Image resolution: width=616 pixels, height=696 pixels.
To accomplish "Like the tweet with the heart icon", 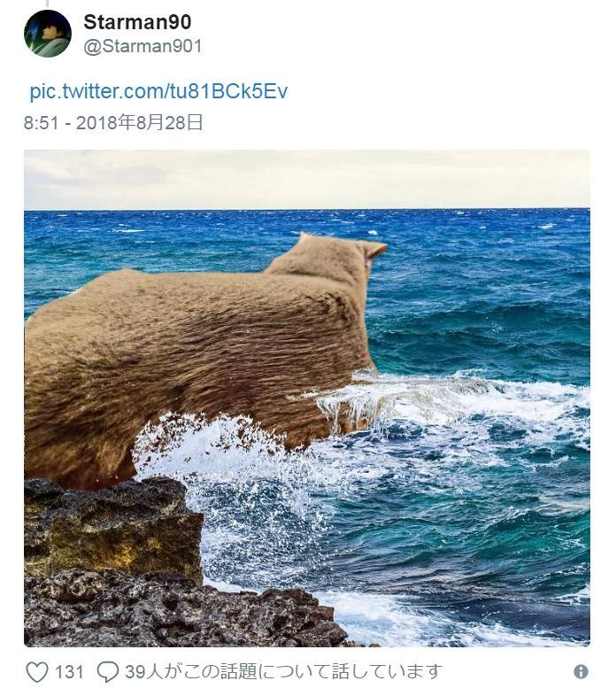I will (x=36, y=672).
